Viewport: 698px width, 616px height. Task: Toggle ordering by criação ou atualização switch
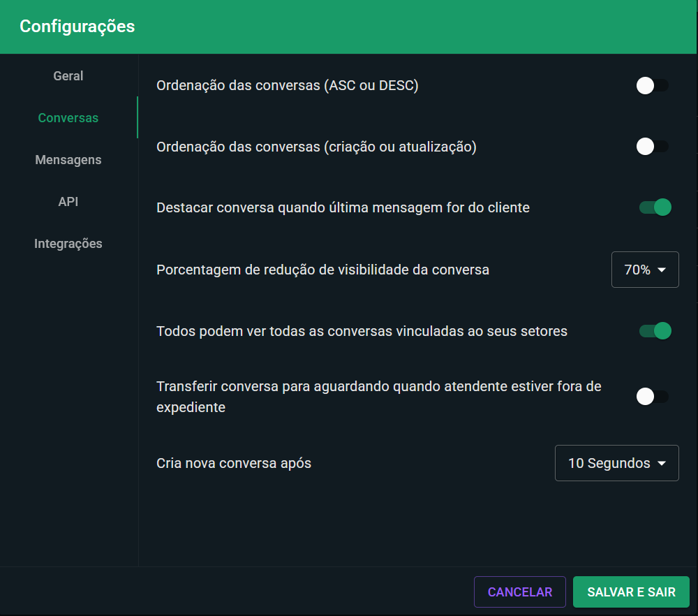653,147
